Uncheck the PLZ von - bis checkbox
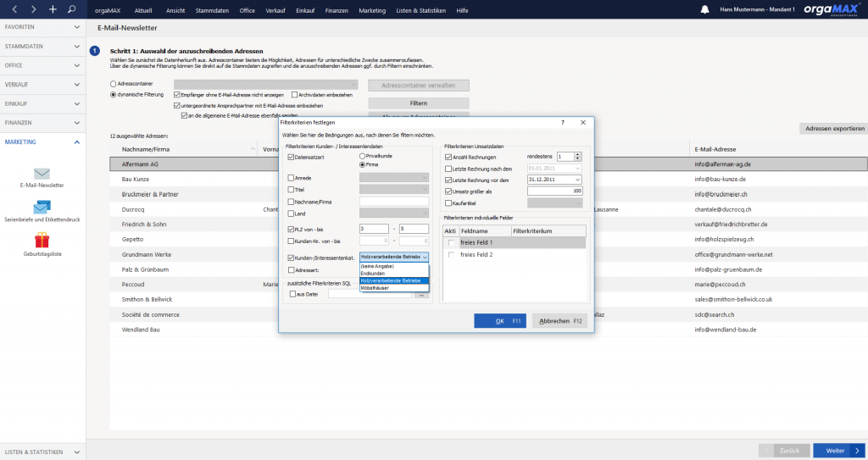The width and height of the screenshot is (868, 460). tap(291, 230)
